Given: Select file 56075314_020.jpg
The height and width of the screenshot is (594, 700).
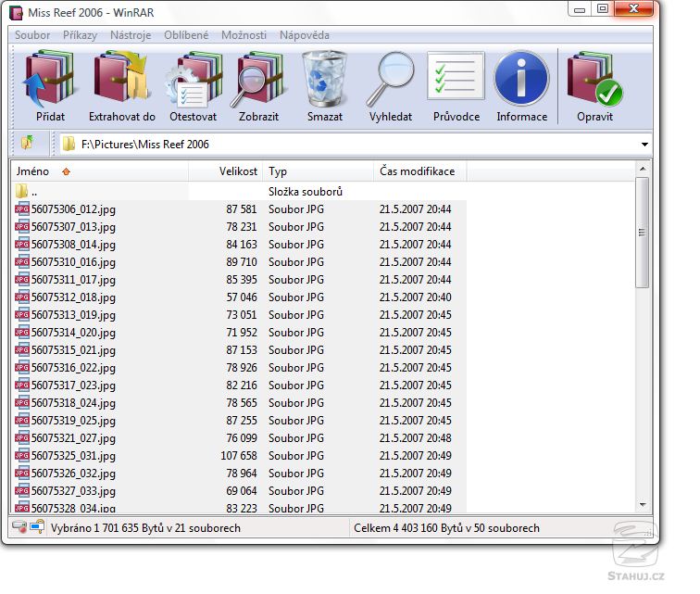Looking at the screenshot, I should (x=73, y=333).
